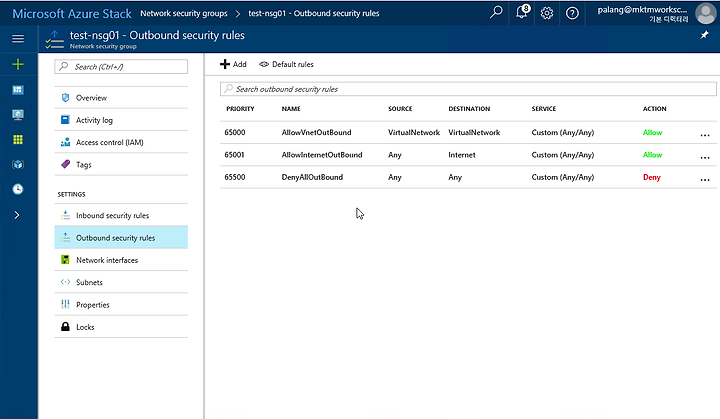Open notifications bell with badge
The height and width of the screenshot is (419, 720).
pos(522,12)
